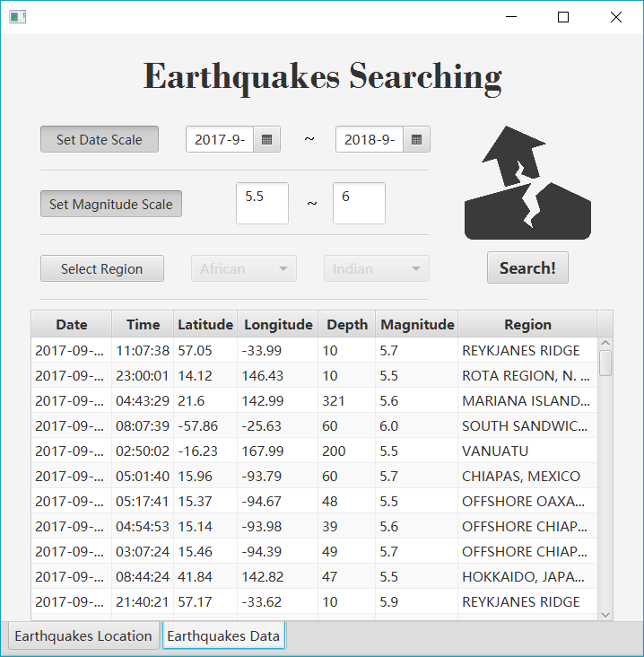Click the longitude cell 167.99
Viewport: 644px width, 657px height.
[278, 451]
